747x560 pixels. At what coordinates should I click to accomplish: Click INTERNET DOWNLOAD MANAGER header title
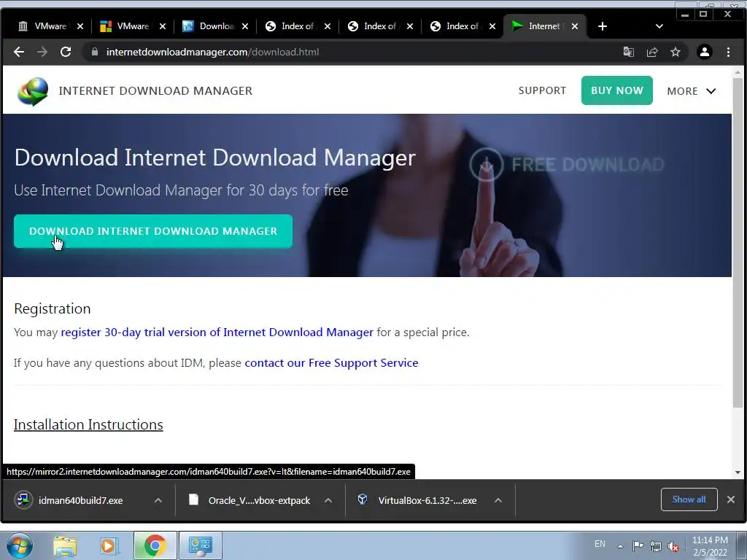pyautogui.click(x=155, y=90)
